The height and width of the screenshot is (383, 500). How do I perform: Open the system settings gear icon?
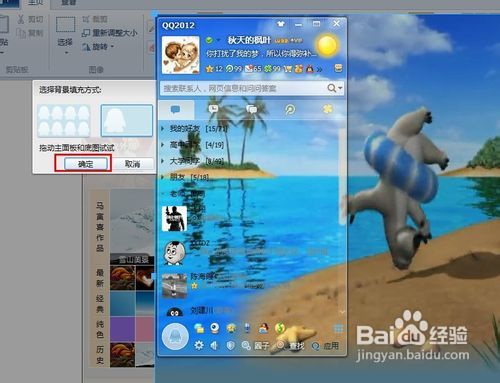coord(199,345)
